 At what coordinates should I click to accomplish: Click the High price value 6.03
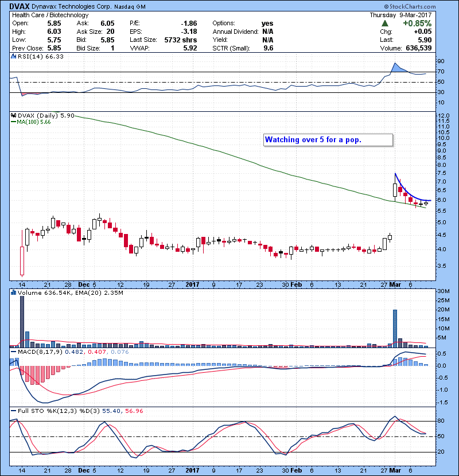tap(54, 32)
